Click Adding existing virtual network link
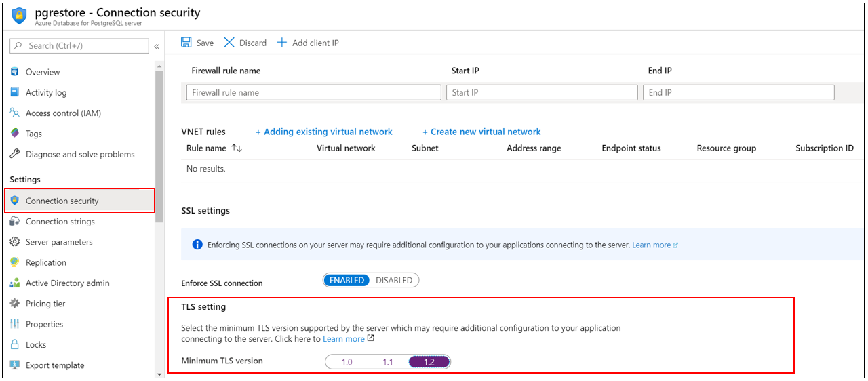 pyautogui.click(x=324, y=132)
